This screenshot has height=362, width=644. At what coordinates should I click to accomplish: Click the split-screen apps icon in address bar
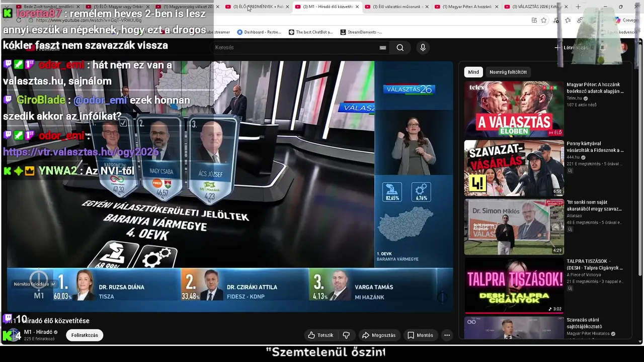[x=534, y=20]
